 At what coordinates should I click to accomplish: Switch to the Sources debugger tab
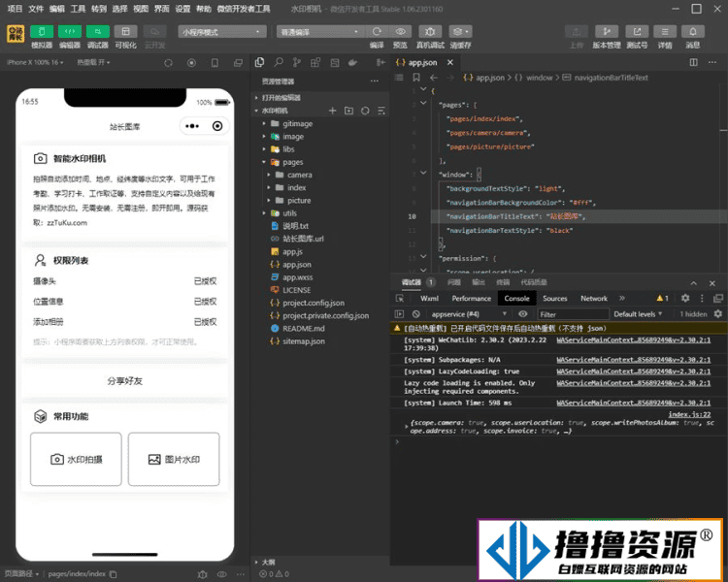point(555,299)
